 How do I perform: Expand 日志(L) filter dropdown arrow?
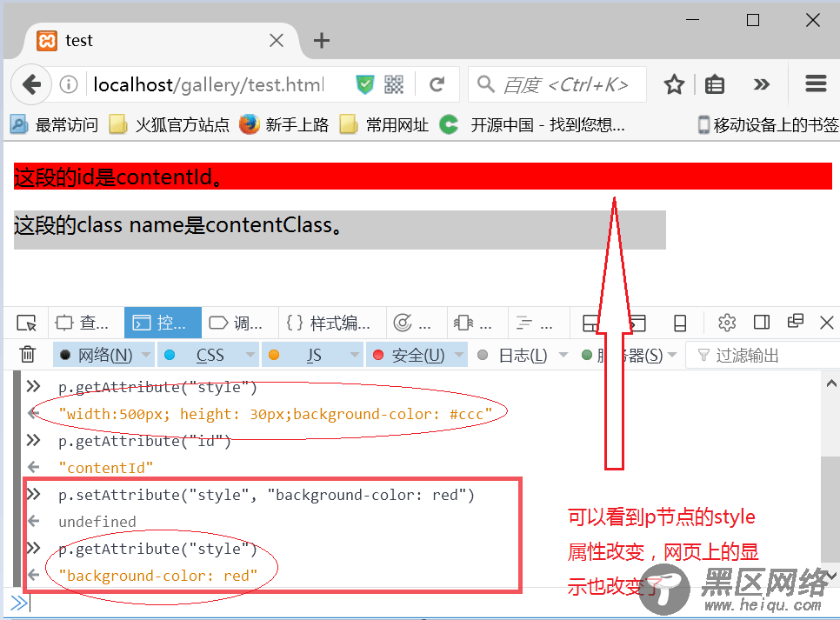click(563, 354)
